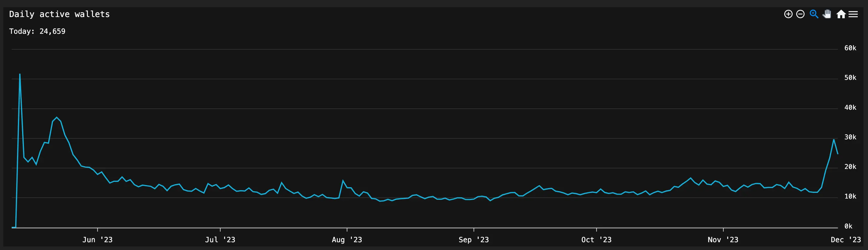This screenshot has height=250, width=868.
Task: Click the highest spike peak above 50k
Action: (20, 74)
